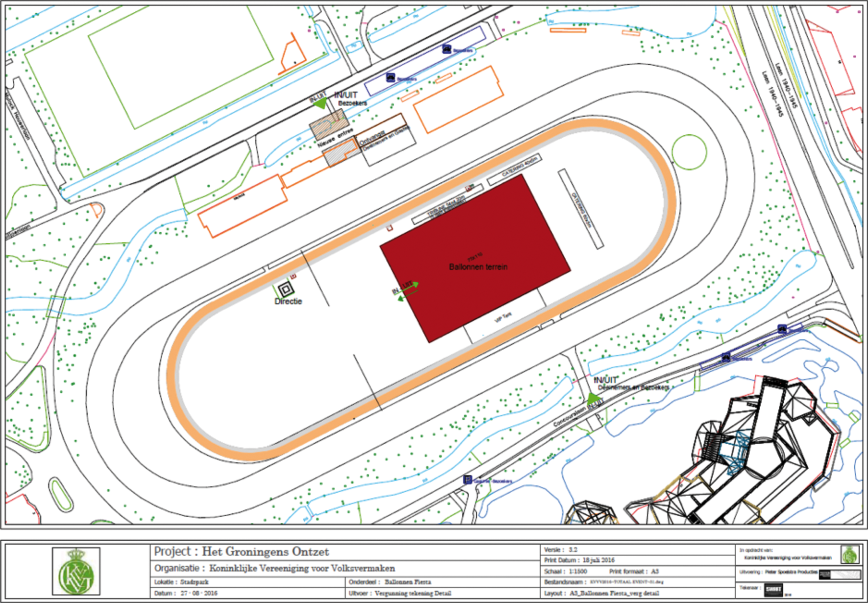Screen dimensions: 868x603
Task: Click green arrow at Concourslaan south entrance
Action: [x=593, y=398]
